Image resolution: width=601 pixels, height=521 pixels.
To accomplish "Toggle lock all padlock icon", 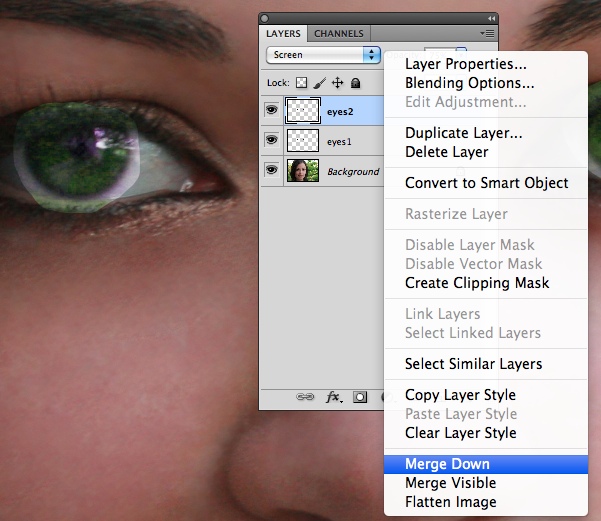I will point(356,83).
